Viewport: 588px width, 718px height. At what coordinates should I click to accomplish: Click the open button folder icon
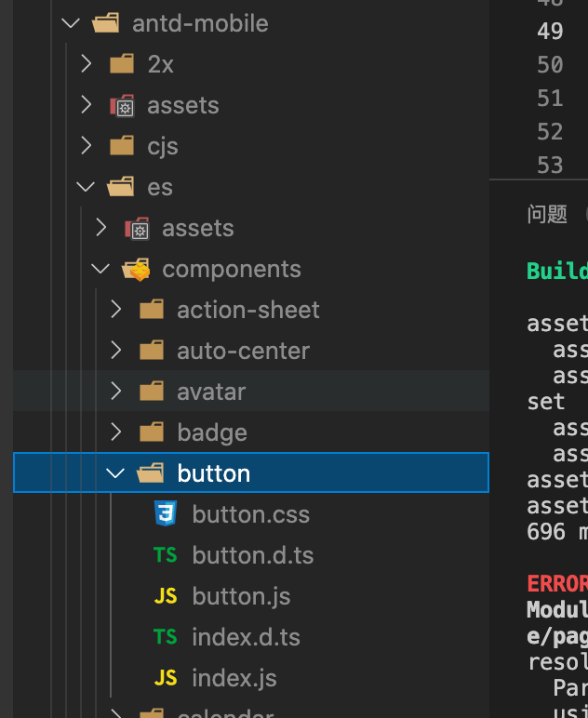151,473
